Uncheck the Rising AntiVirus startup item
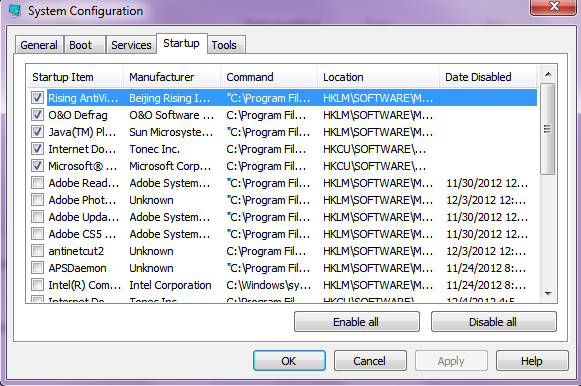581x386 pixels. (37, 98)
